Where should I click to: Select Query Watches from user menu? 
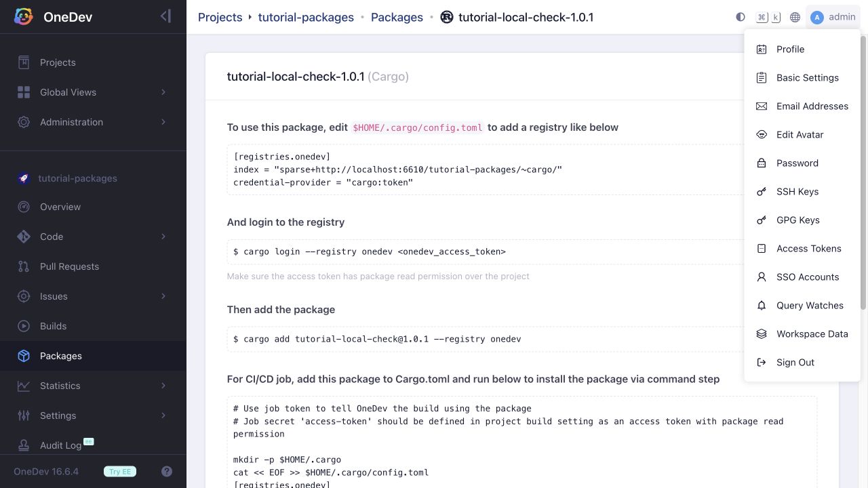click(802, 306)
